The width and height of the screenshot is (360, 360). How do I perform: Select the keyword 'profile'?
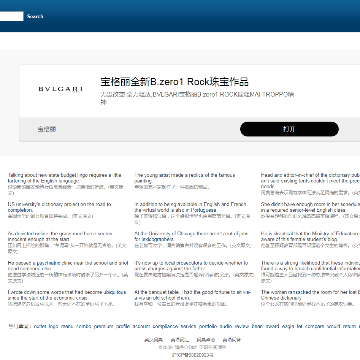(123, 326)
